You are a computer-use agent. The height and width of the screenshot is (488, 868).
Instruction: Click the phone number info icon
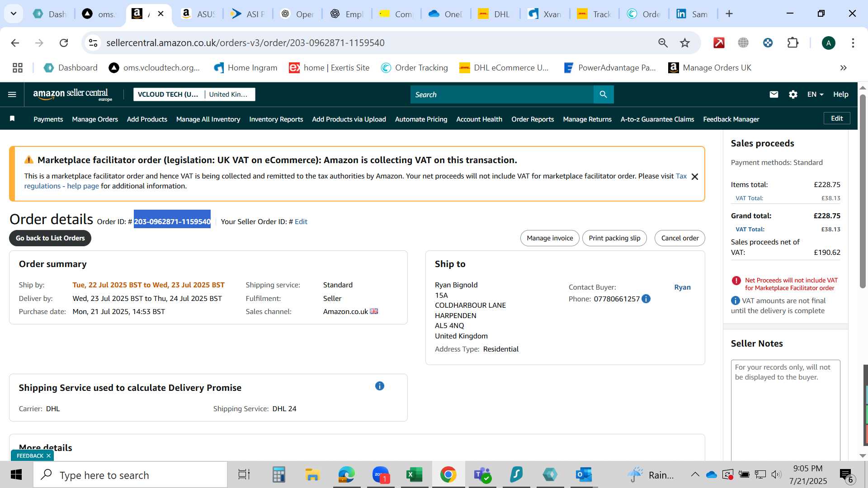tap(646, 299)
